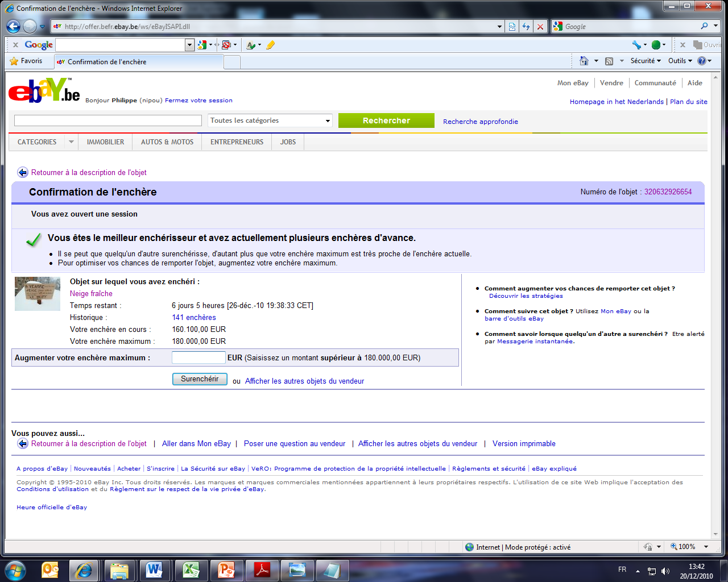Open the Google toolbar wrench settings
The image size is (728, 582).
(636, 45)
